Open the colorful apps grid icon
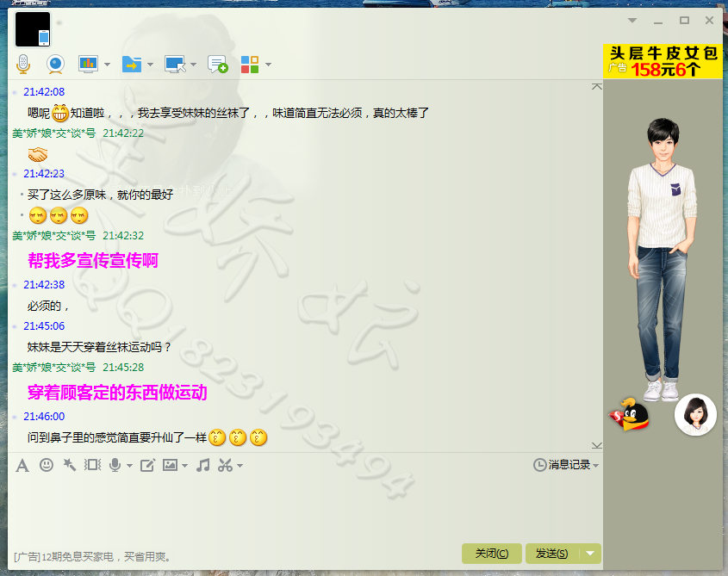 pyautogui.click(x=250, y=64)
